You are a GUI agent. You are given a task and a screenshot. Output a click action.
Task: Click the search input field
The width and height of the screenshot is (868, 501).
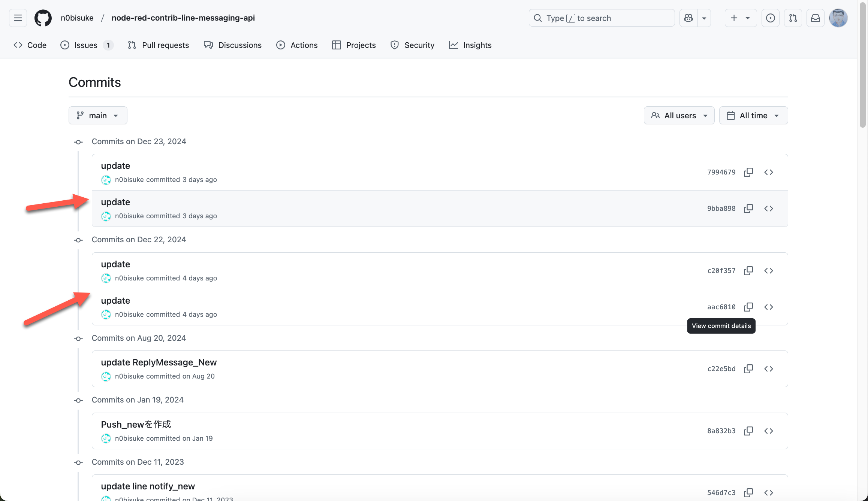(x=601, y=18)
